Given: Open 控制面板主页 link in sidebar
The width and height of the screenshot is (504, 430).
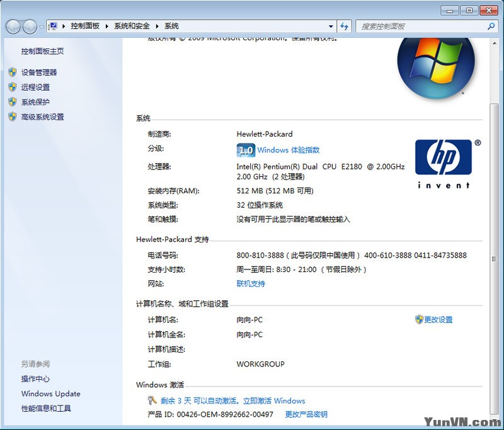Looking at the screenshot, I should 42,51.
